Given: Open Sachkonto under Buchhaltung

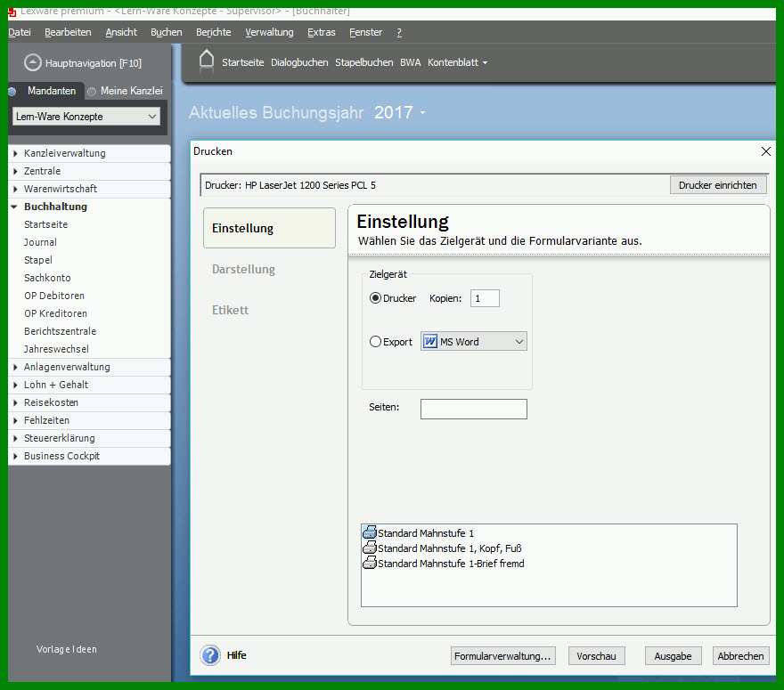Looking at the screenshot, I should [x=47, y=278].
